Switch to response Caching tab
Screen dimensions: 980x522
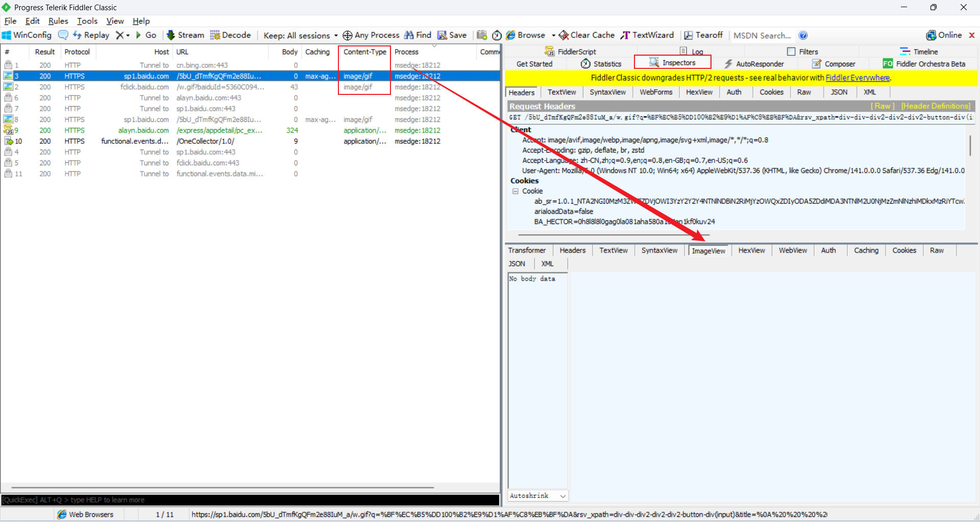tap(866, 251)
